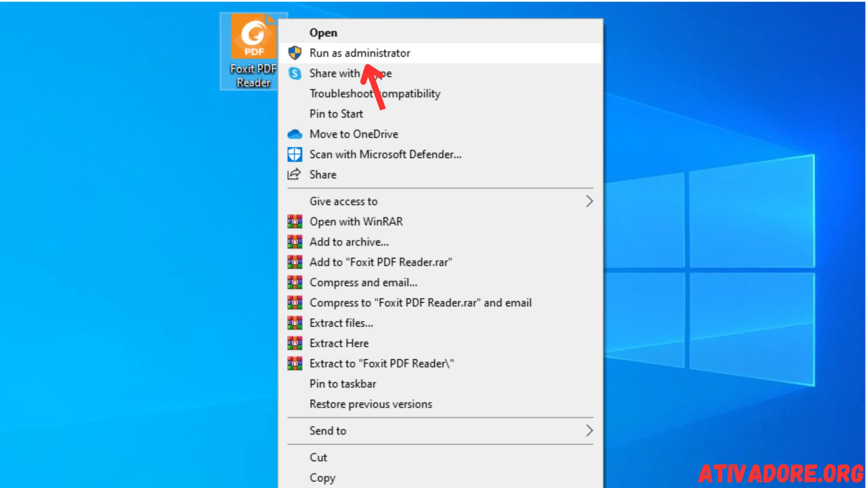Choose Open with WinRAR
The image size is (868, 488).
(x=440, y=221)
